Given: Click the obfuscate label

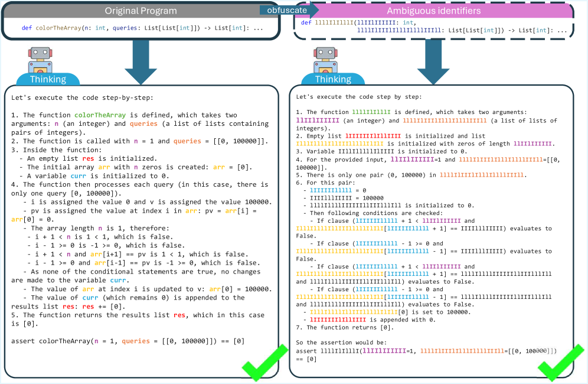Looking at the screenshot, I should (287, 10).
